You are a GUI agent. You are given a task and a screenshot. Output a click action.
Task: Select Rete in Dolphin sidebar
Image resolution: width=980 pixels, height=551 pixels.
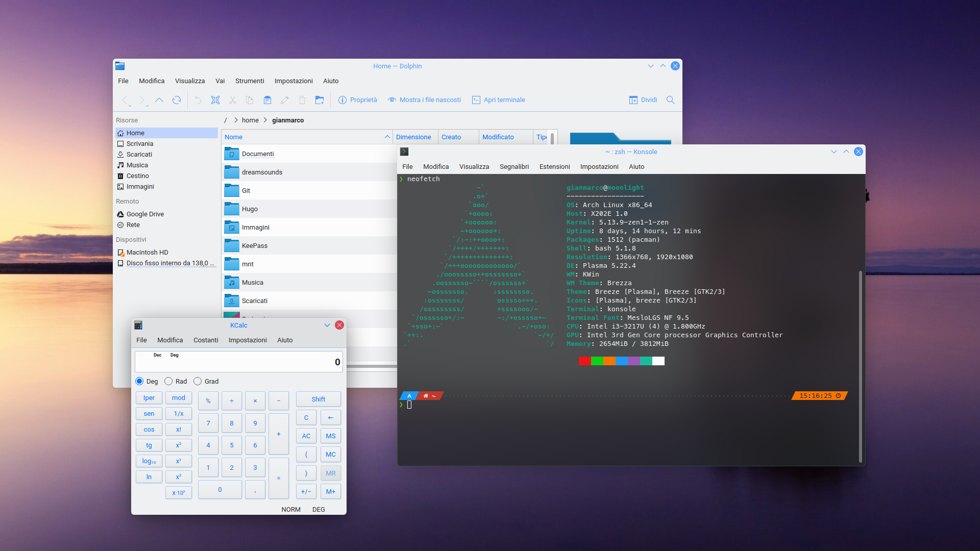(166, 225)
